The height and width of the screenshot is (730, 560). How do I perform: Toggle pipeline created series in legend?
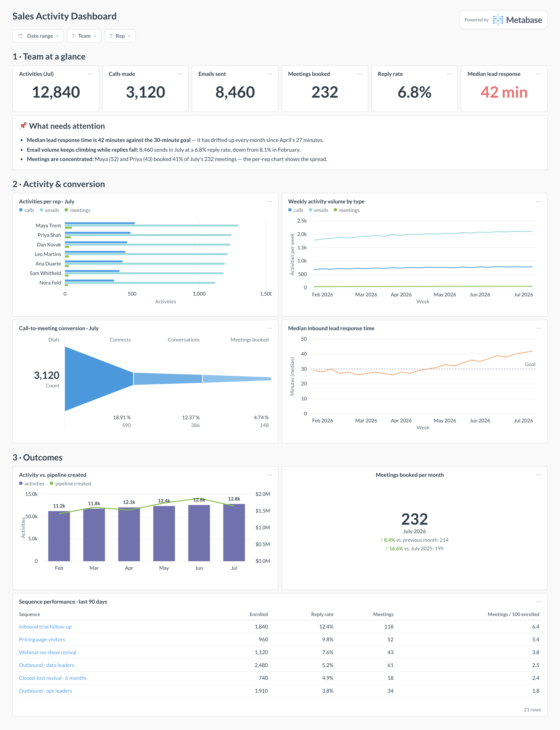70,484
